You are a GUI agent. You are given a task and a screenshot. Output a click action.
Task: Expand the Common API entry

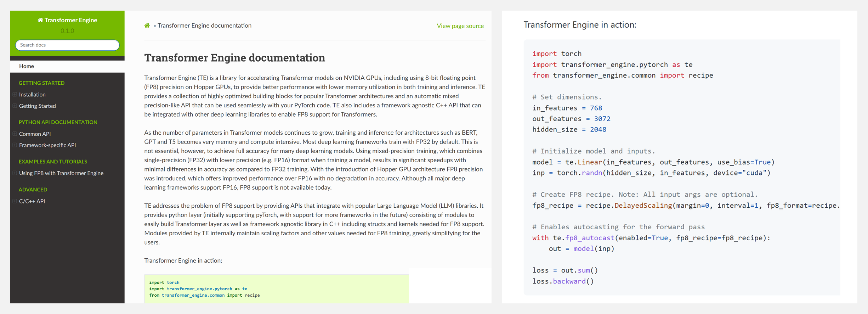[x=15, y=134]
